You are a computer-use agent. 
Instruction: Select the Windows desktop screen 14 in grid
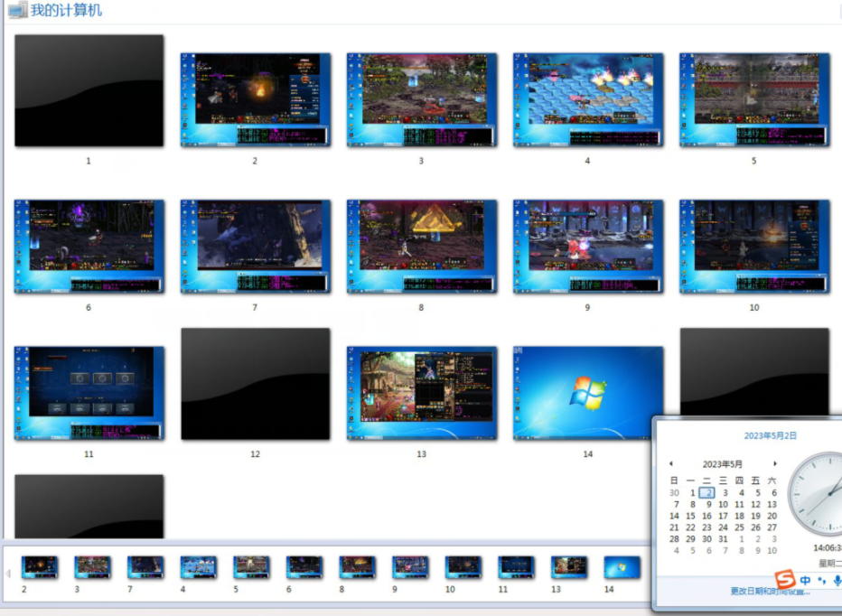coord(588,393)
